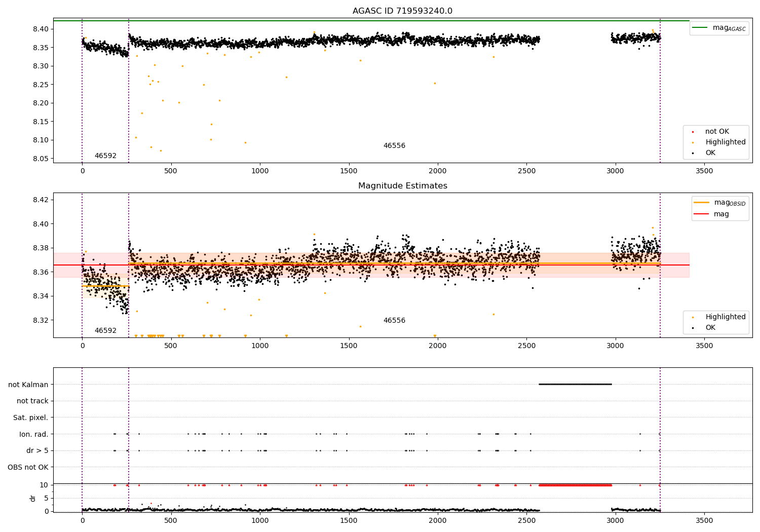Click the green mag AGASC line in top plot
The height and width of the screenshot is (532, 760).
point(371,21)
